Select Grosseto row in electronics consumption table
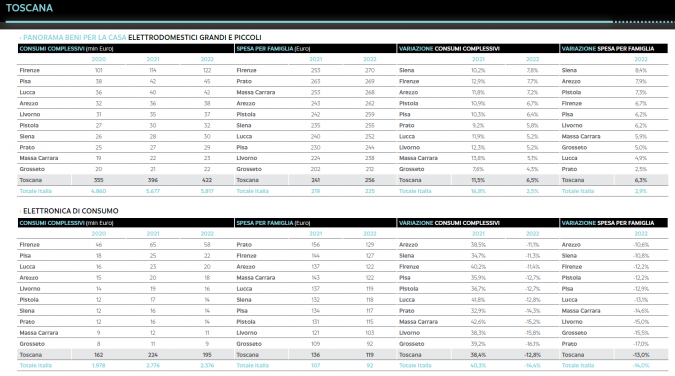Viewport: 675px width, 376px height. coord(125,344)
